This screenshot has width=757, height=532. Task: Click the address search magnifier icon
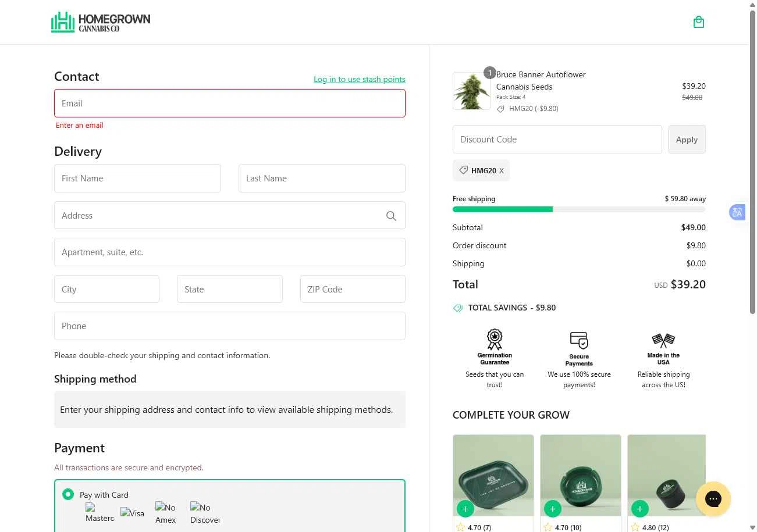coord(391,216)
